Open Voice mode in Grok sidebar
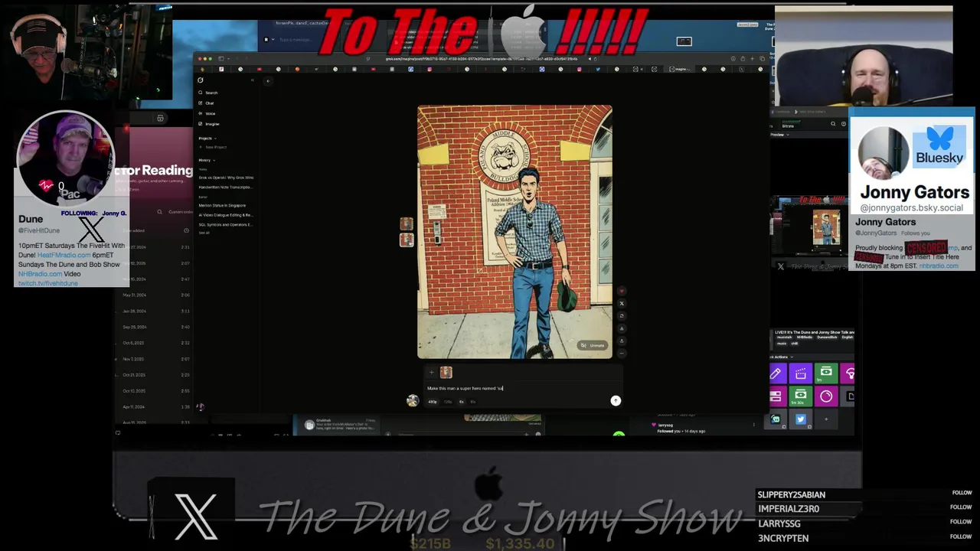This screenshot has height=551, width=980. [207, 113]
